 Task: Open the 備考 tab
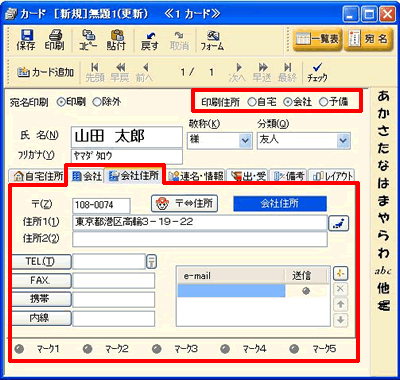289,176
